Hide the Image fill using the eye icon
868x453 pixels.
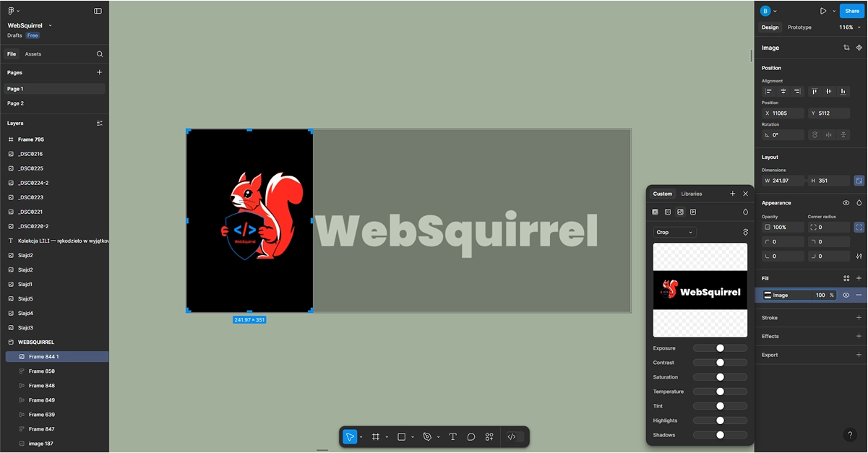point(846,295)
